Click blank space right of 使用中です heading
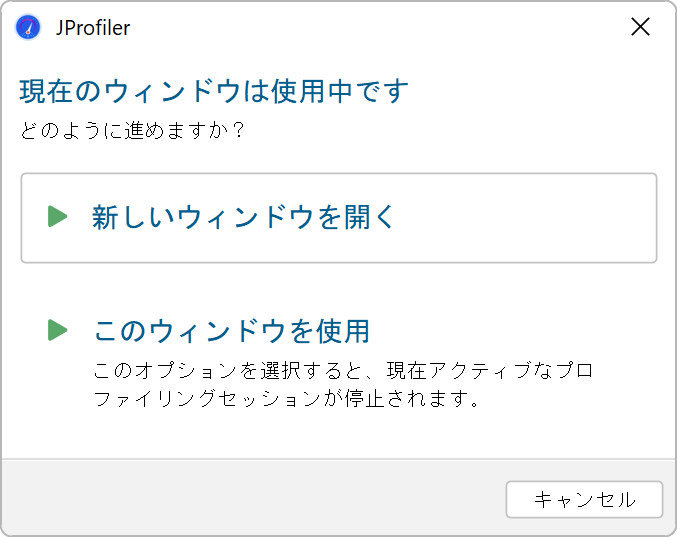Image resolution: width=677 pixels, height=537 pixels. (535, 91)
